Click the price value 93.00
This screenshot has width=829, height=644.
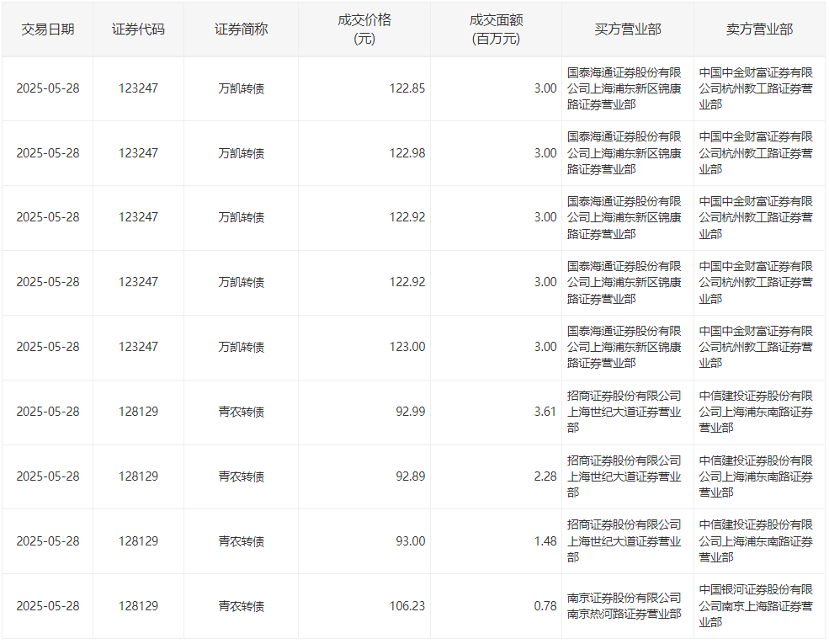(411, 541)
